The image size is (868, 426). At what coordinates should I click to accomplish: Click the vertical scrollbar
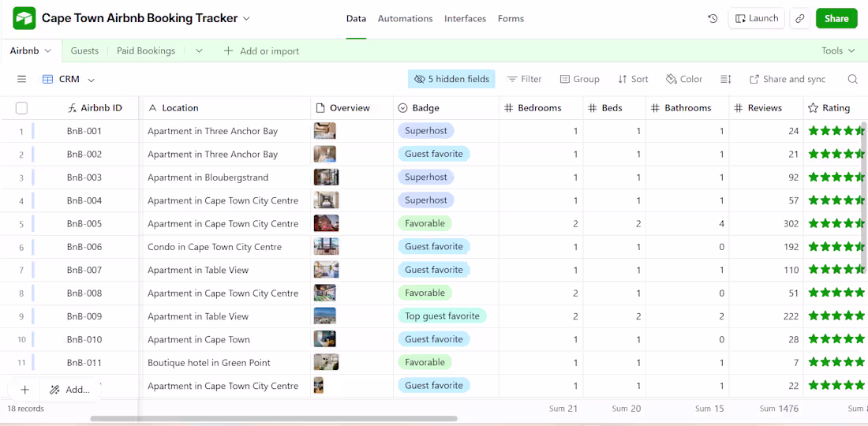coord(864,197)
